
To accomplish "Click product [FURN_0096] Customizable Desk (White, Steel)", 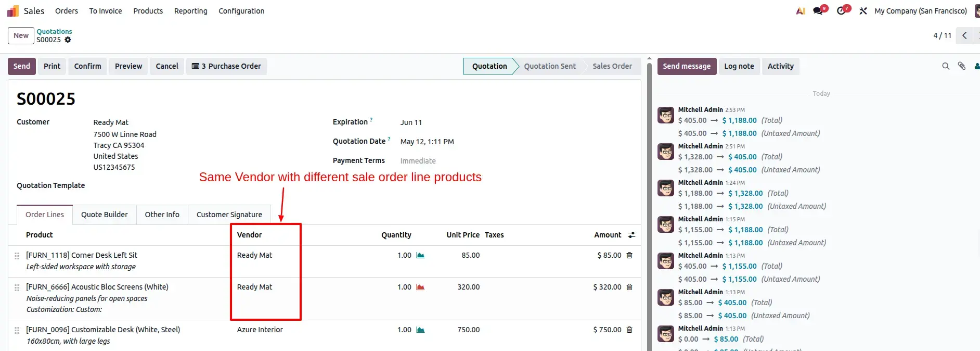I will click(x=103, y=330).
